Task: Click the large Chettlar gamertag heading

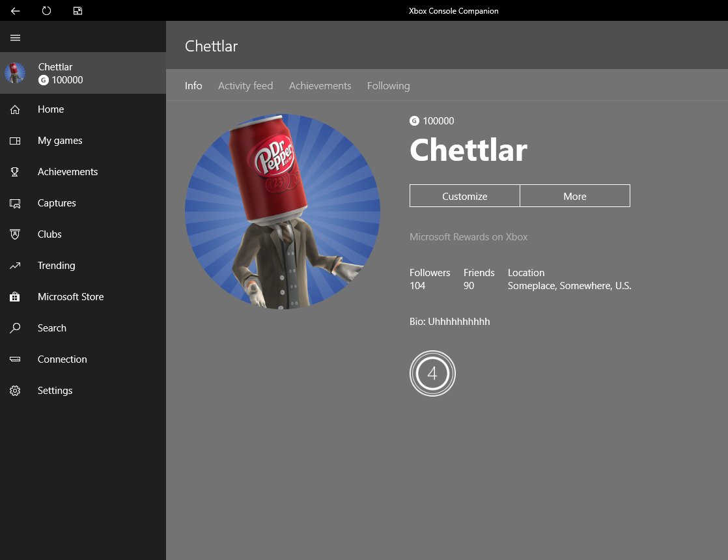Action: pos(468,150)
